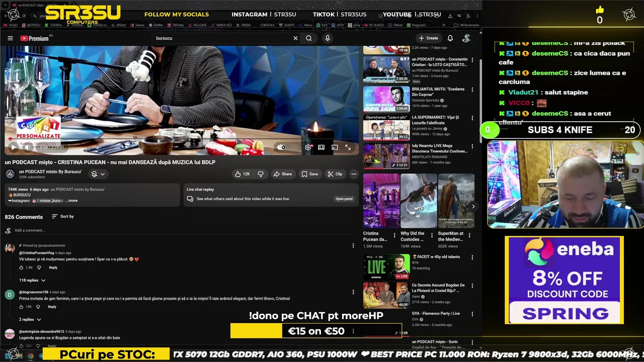Open the account avatar menu
Image resolution: width=644 pixels, height=362 pixels.
point(466,38)
